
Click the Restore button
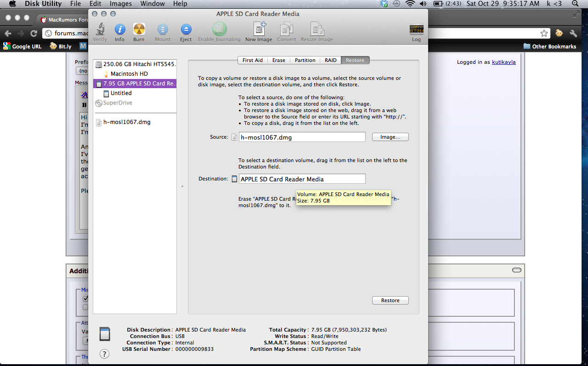(x=390, y=300)
